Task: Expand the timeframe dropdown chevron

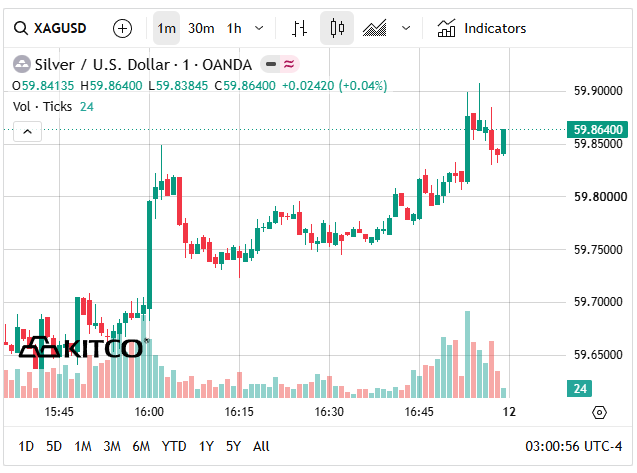Action: coord(259,28)
